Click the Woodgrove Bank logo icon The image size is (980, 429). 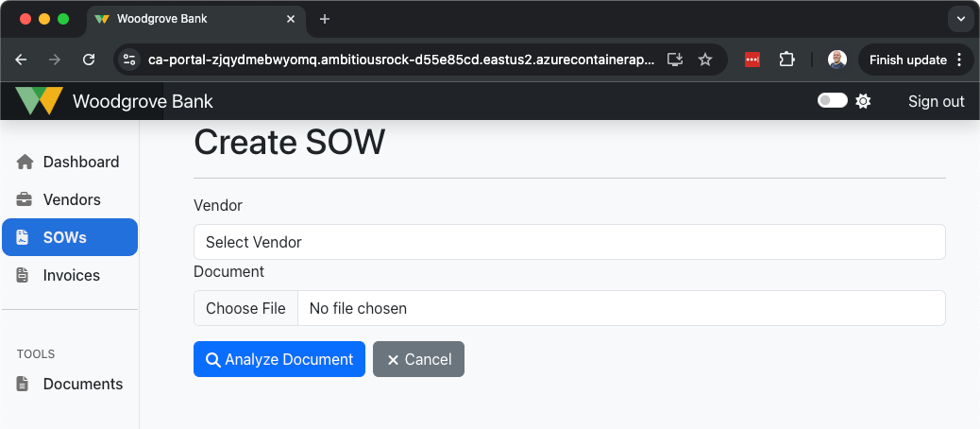(39, 101)
